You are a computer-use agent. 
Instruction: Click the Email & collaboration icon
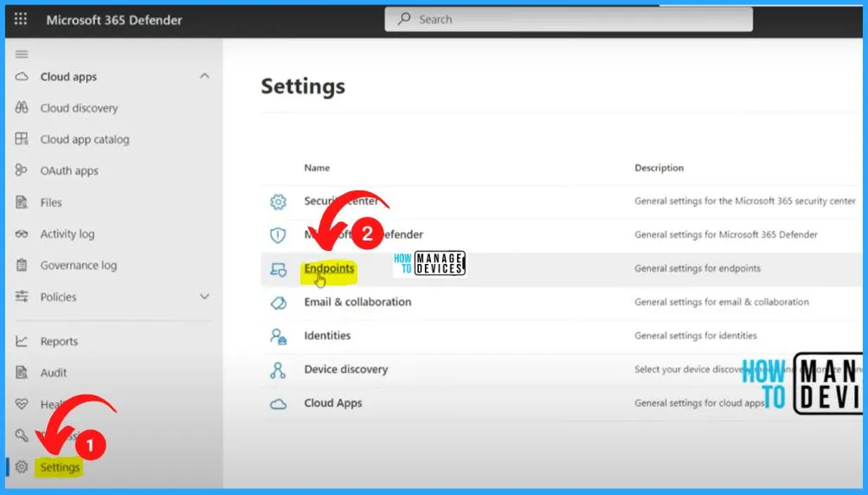[278, 303]
